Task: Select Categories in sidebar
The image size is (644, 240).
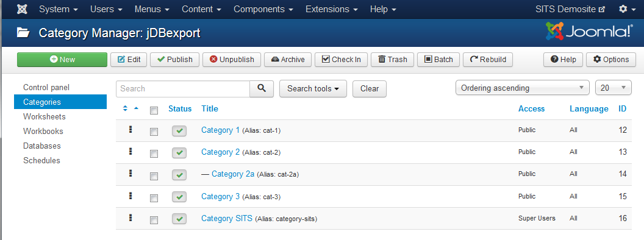Action: coord(60,102)
